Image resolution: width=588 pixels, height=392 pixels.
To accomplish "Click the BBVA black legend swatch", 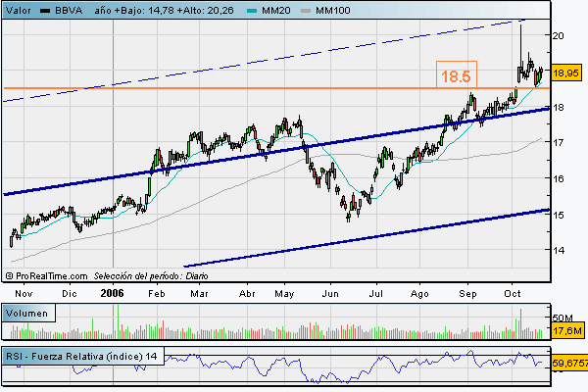I will pos(45,11).
